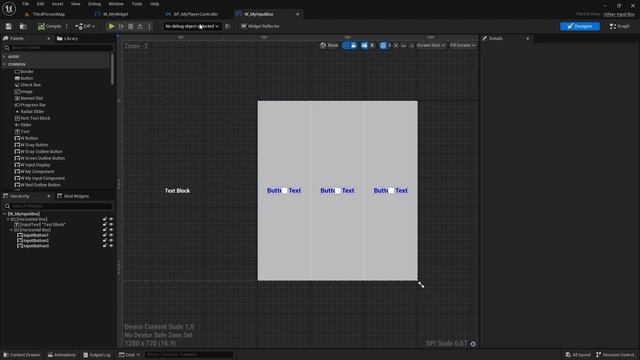Toggle lock for InputButton2 row
Viewport: 640px width, 360px height.
tap(105, 240)
